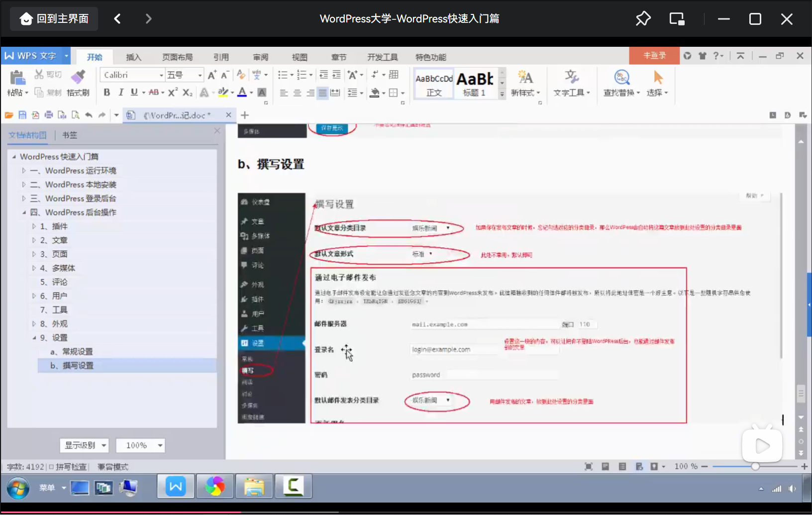This screenshot has width=812, height=515.
Task: Switch to the Insert (插入) ribbon tab
Action: click(x=133, y=57)
